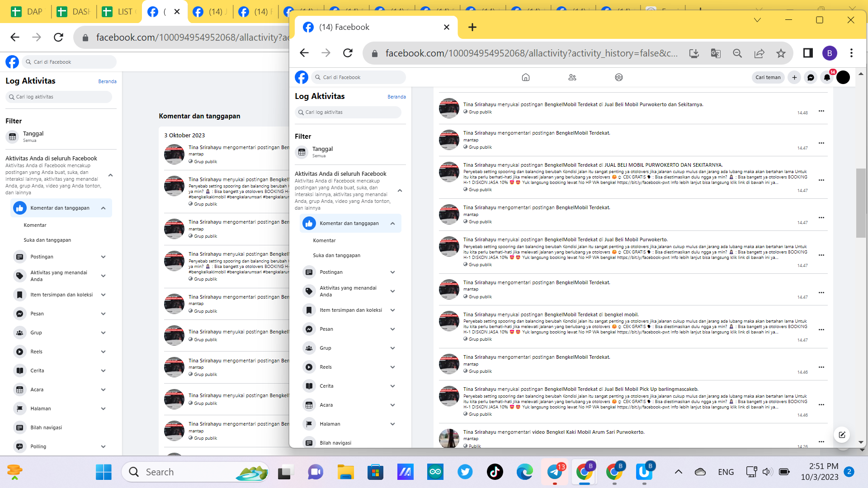868x488 pixels.
Task: Click the Facebook logo in the front window
Action: (x=302, y=77)
